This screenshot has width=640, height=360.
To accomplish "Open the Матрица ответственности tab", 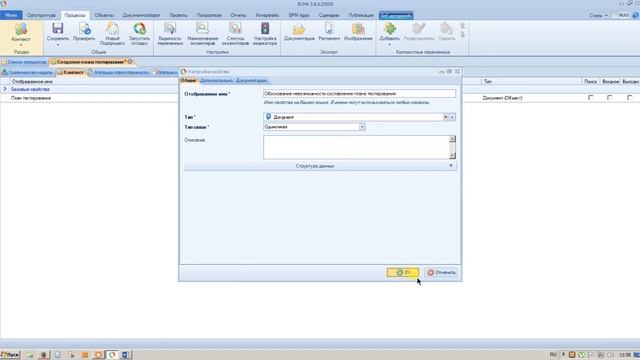I will 119,73.
